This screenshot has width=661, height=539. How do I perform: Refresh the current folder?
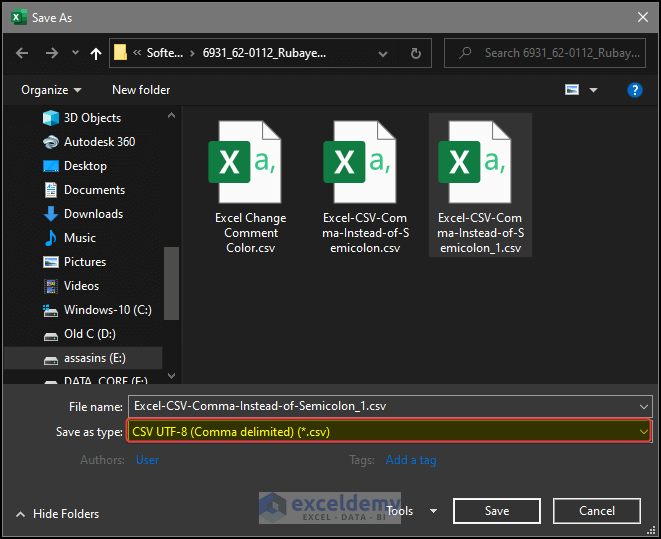pos(416,53)
